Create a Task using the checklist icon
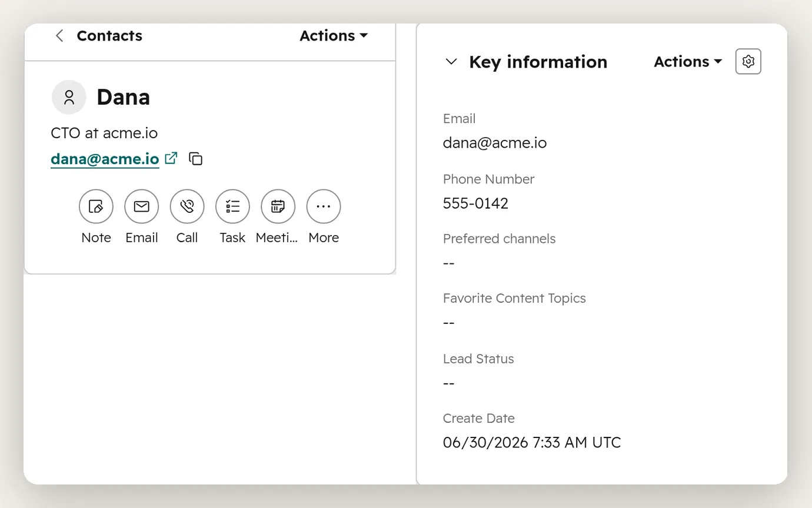The width and height of the screenshot is (812, 508). coord(232,206)
